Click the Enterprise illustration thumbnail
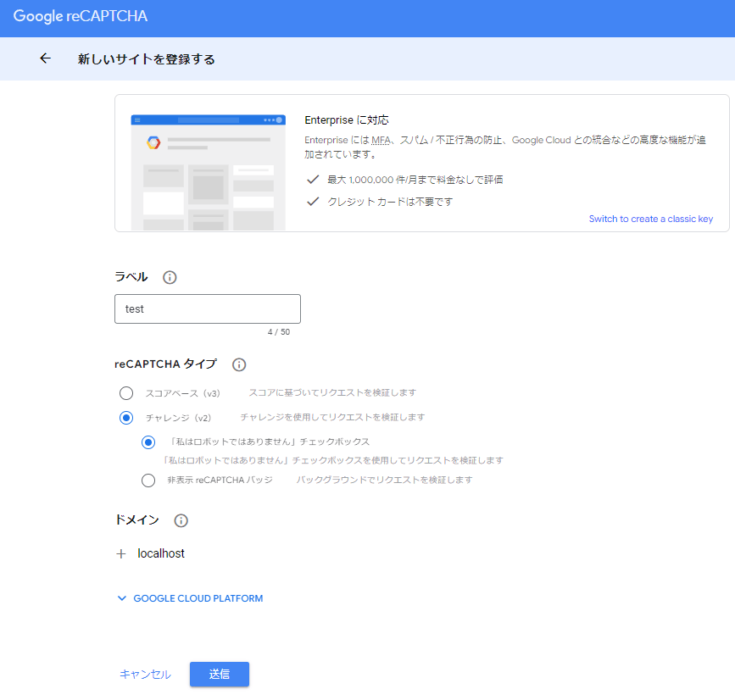Screen dimensions: 735x700 coord(209,172)
